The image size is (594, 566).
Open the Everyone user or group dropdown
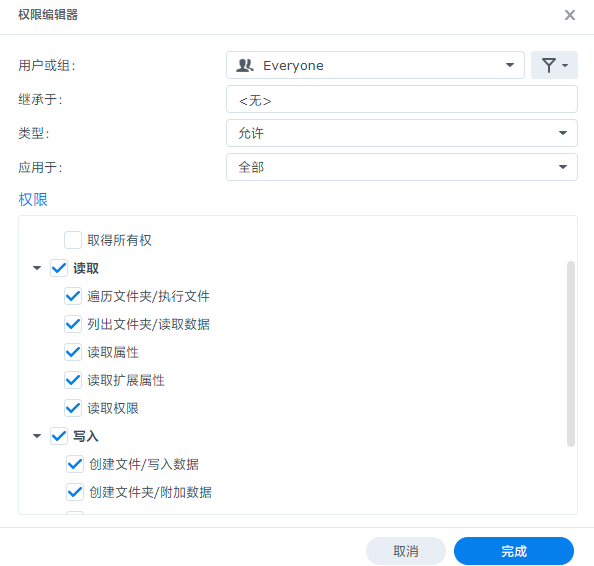click(375, 65)
